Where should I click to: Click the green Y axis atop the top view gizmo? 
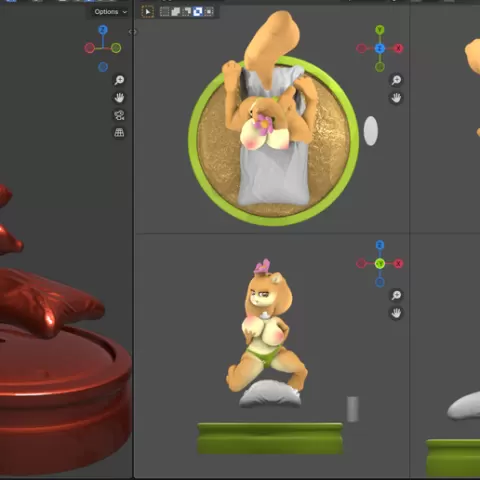tap(380, 30)
